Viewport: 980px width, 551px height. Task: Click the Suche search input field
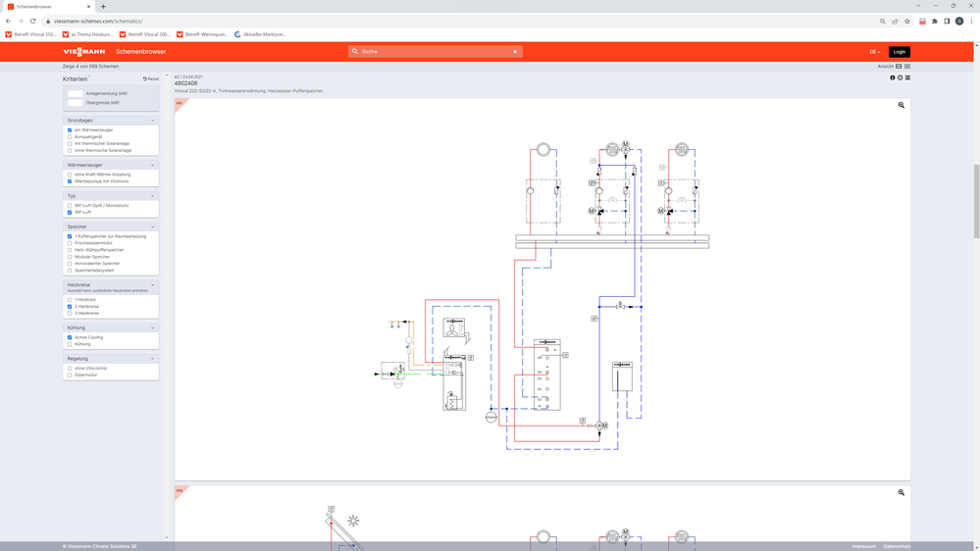[432, 52]
